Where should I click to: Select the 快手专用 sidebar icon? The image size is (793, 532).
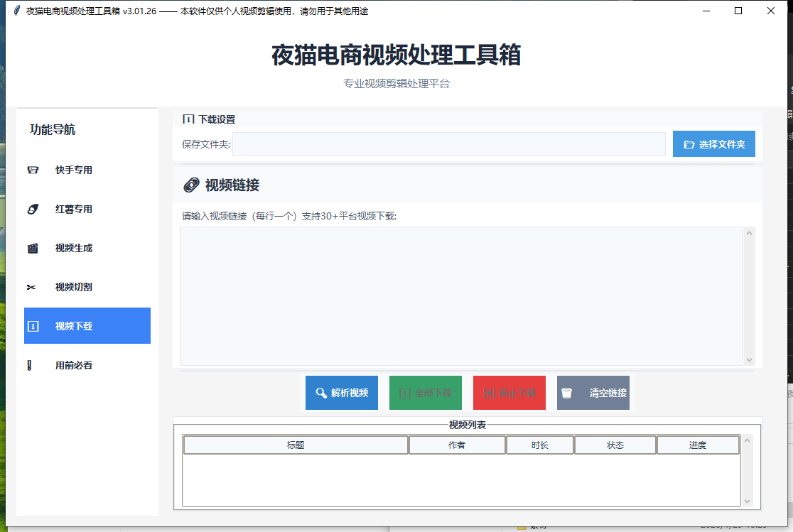tap(32, 170)
